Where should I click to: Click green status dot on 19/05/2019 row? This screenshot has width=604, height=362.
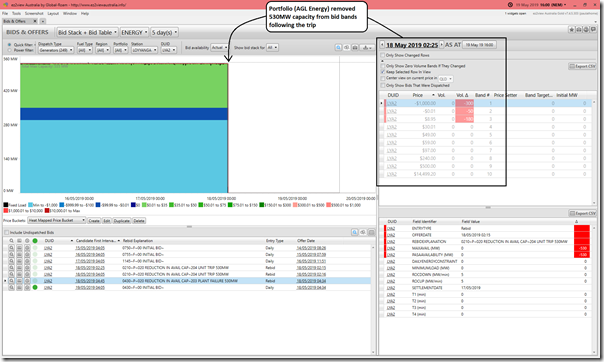point(35,287)
